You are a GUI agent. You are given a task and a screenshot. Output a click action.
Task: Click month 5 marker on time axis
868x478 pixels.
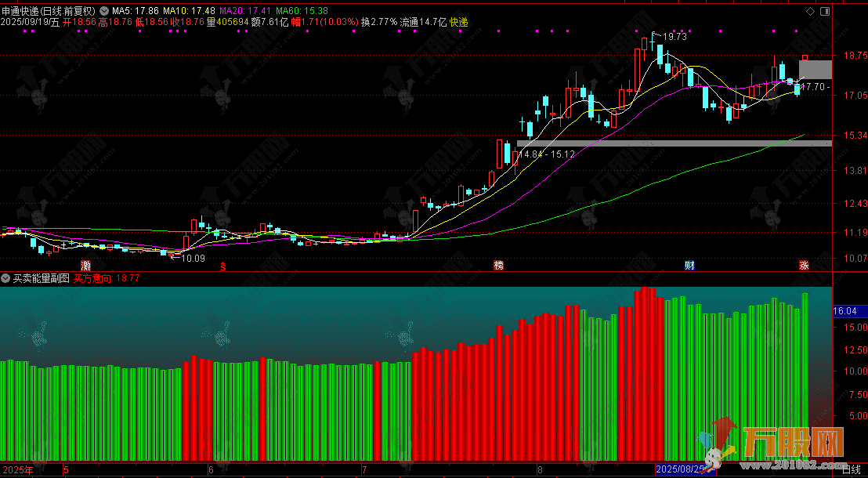point(66,470)
